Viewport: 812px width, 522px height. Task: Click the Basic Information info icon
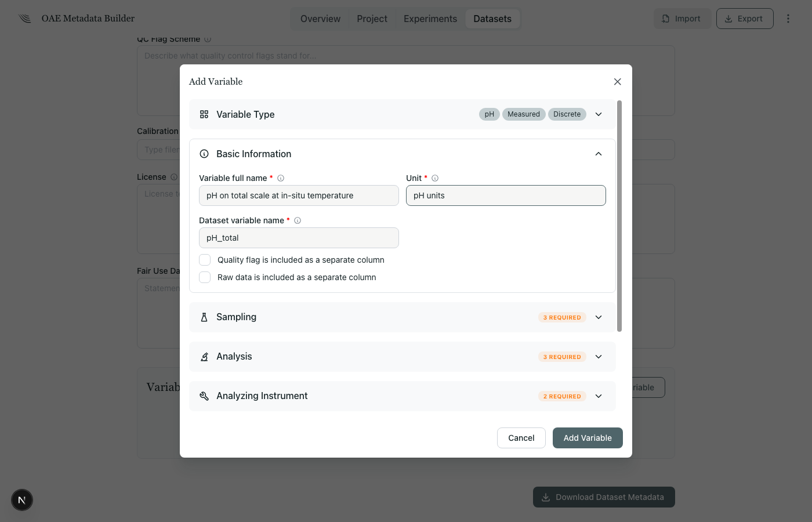click(204, 154)
